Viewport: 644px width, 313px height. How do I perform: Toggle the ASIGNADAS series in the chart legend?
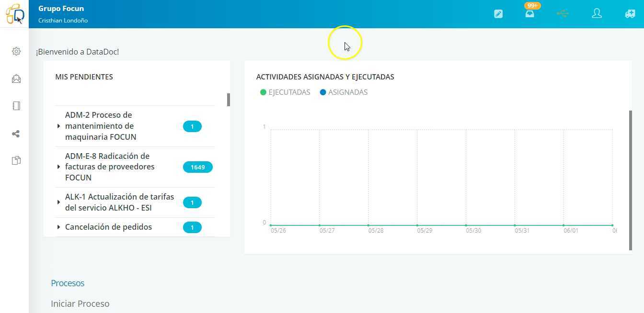344,92
